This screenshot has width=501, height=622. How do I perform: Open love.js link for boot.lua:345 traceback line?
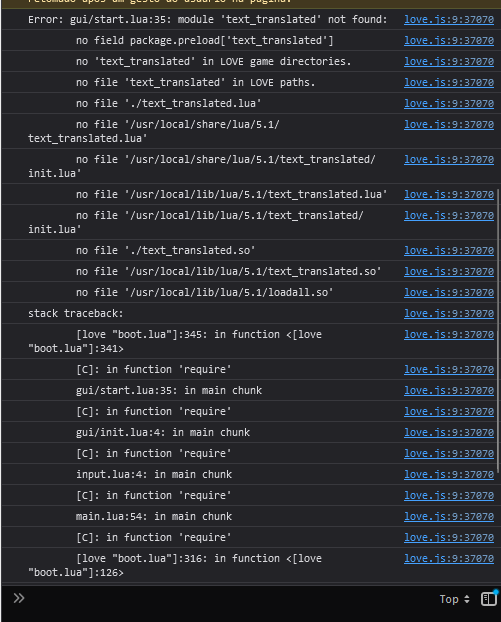tap(449, 334)
